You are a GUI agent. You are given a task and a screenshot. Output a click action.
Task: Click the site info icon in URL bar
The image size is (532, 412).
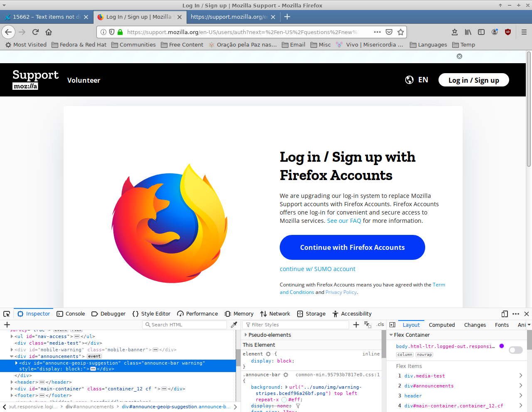coord(103,32)
